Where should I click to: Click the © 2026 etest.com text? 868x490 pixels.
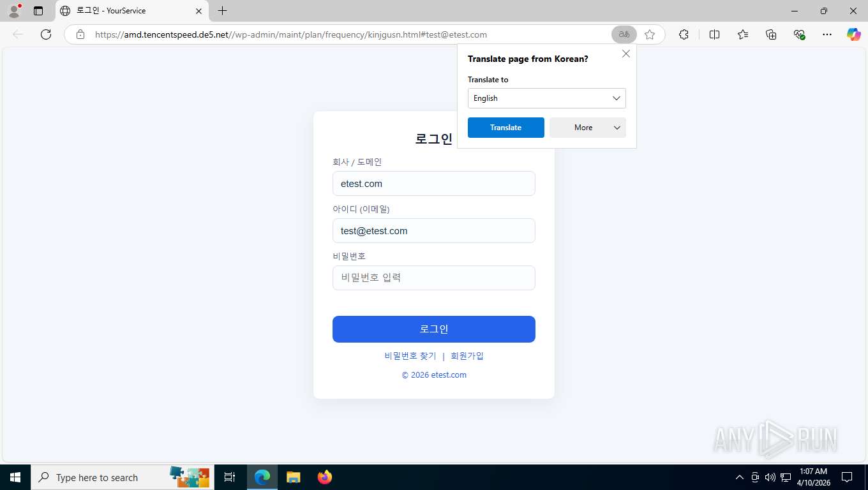point(434,375)
